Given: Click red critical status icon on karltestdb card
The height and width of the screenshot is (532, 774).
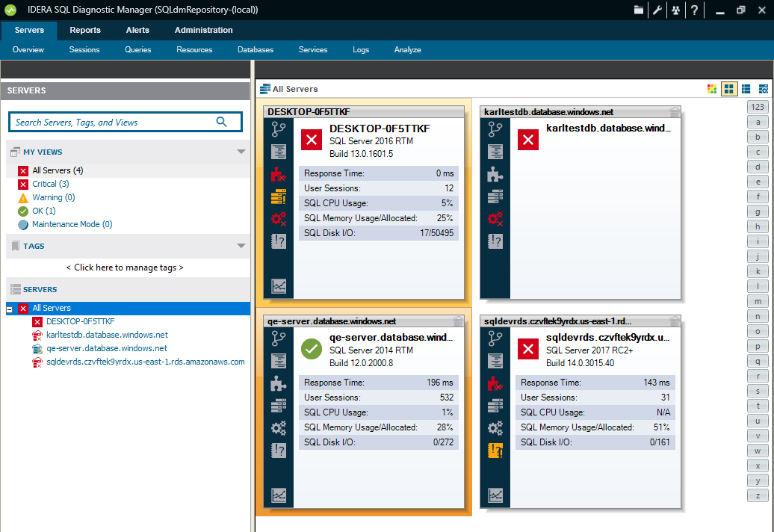Looking at the screenshot, I should click(528, 140).
